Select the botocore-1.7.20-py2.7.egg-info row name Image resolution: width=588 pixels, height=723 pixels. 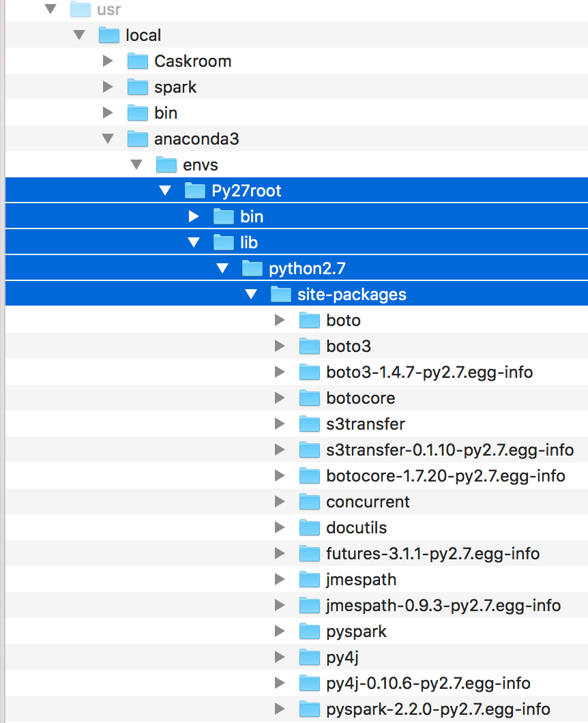click(x=445, y=476)
